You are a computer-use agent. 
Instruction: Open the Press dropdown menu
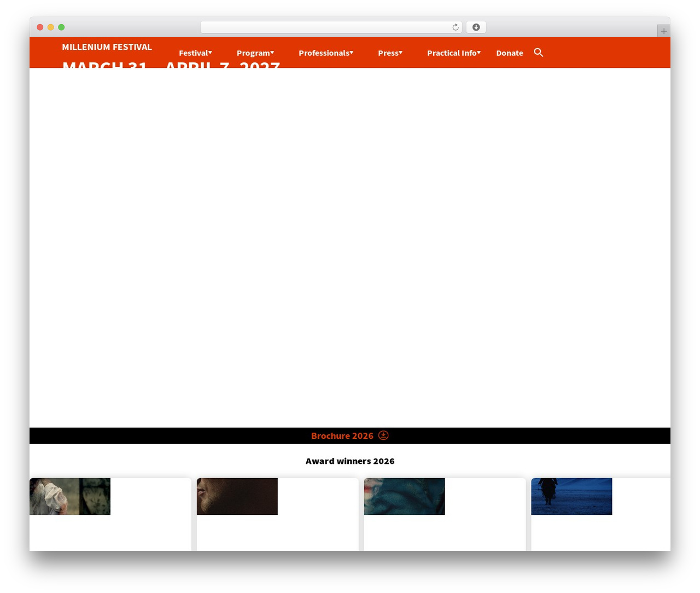390,53
